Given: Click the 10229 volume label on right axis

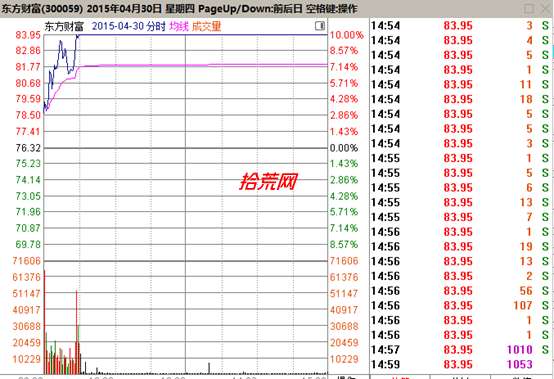Looking at the screenshot, I should [x=344, y=359].
